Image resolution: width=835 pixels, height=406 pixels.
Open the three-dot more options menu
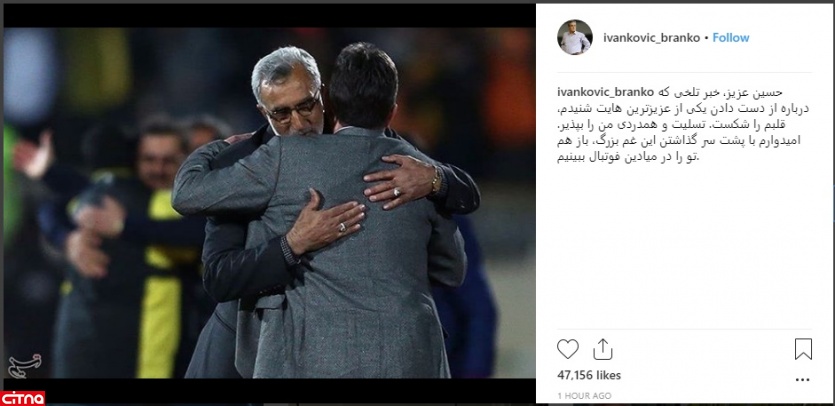tap(803, 380)
